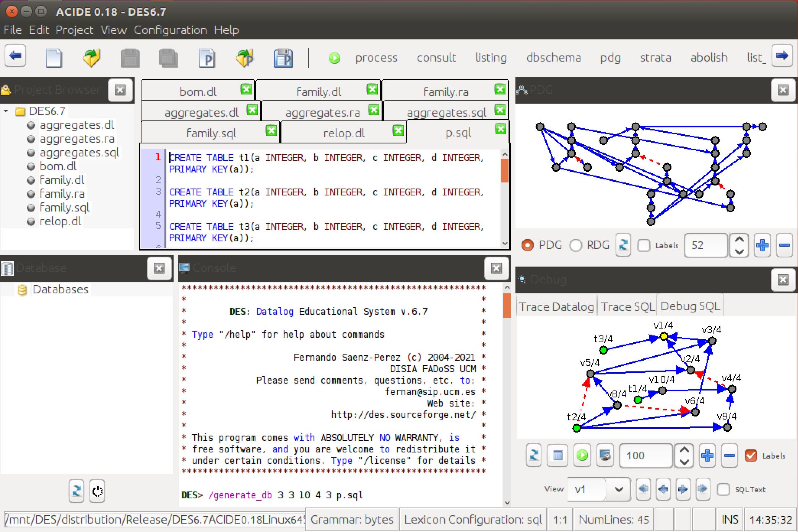Open the File menu
798x532 pixels.
click(13, 30)
